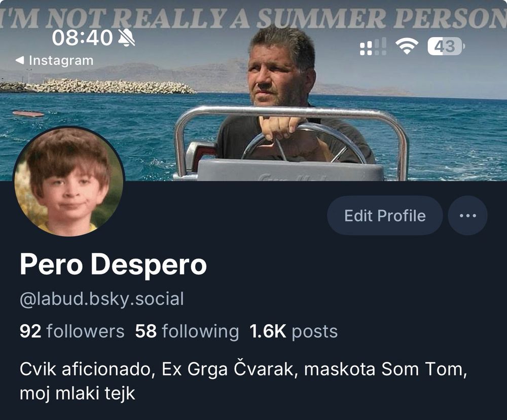Open the sea-view banner header image
Viewport: 507px width, 420px height.
coord(253,91)
